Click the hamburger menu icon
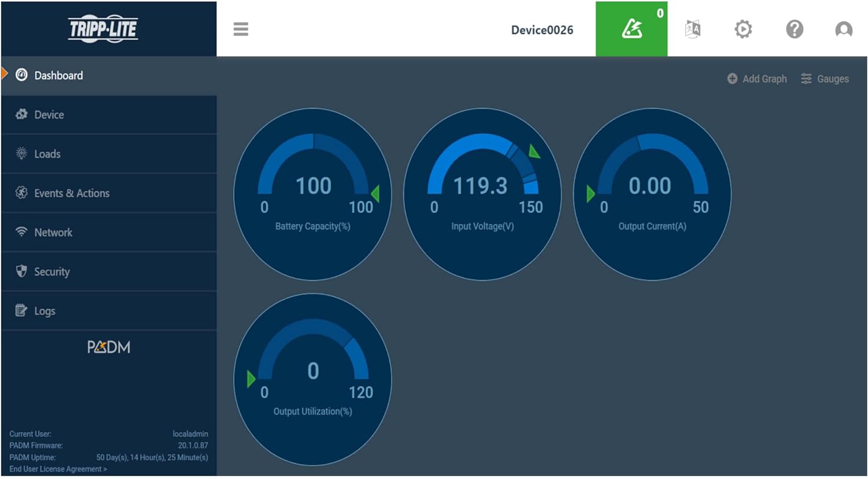The width and height of the screenshot is (868, 479). (x=241, y=29)
